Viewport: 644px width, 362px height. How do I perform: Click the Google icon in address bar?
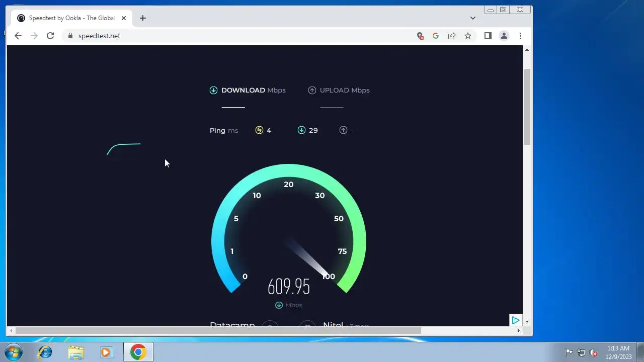pos(436,36)
